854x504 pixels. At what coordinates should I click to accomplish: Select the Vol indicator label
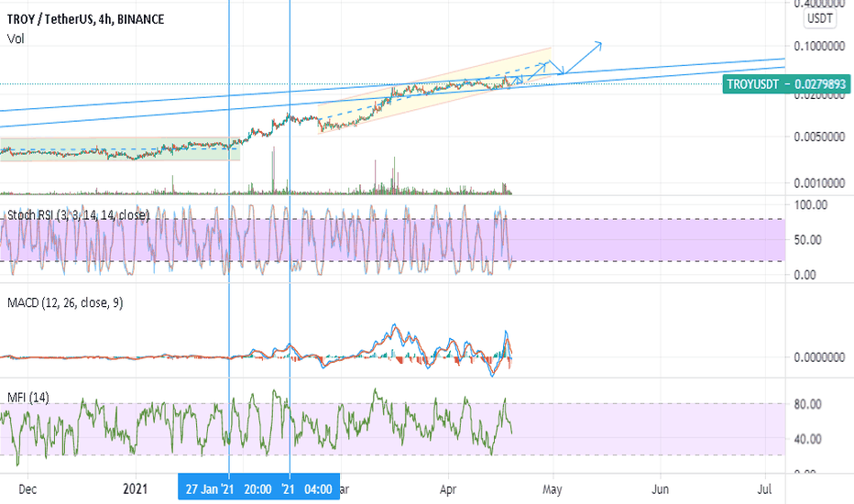tap(16, 38)
